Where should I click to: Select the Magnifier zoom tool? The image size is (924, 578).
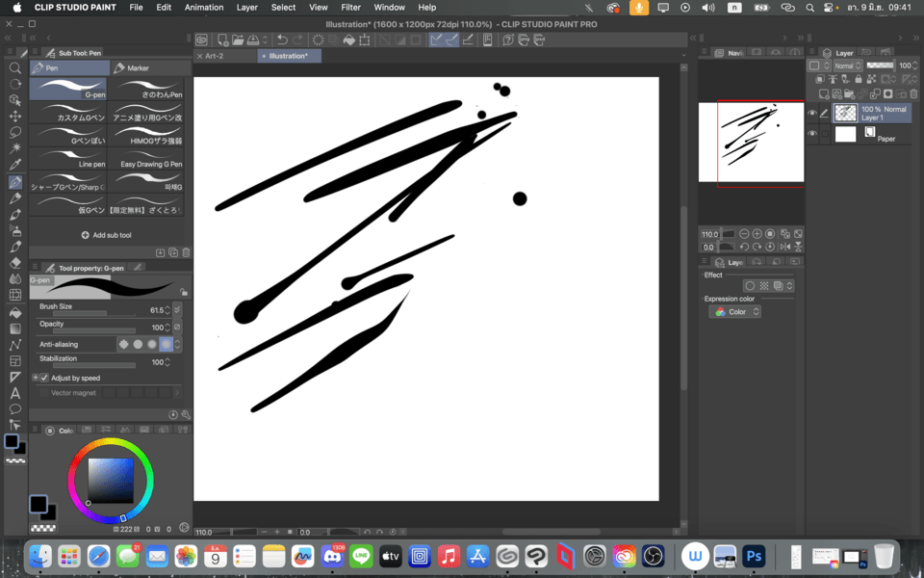[x=15, y=68]
